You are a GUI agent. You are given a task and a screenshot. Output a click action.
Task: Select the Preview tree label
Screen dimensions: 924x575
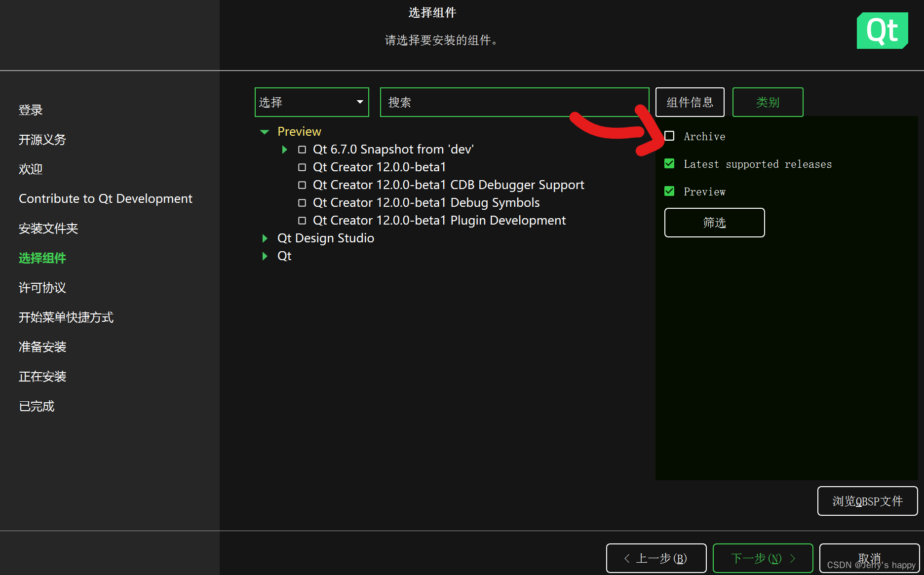[x=299, y=132]
